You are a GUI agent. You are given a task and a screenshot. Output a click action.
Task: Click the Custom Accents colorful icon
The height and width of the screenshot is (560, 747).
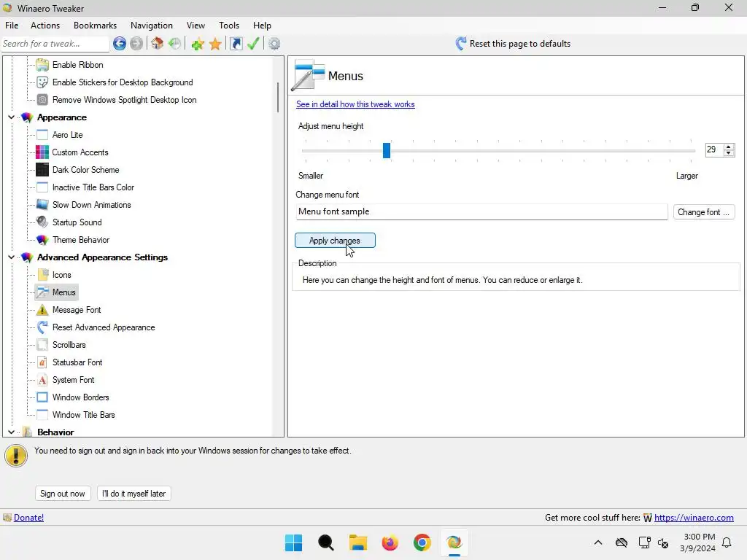click(42, 152)
